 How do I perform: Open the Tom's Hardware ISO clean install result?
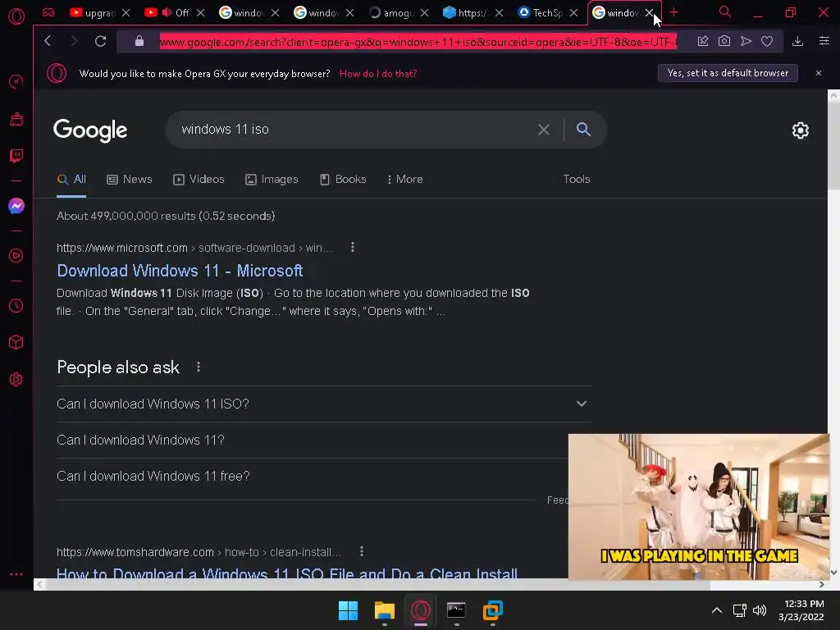(287, 573)
